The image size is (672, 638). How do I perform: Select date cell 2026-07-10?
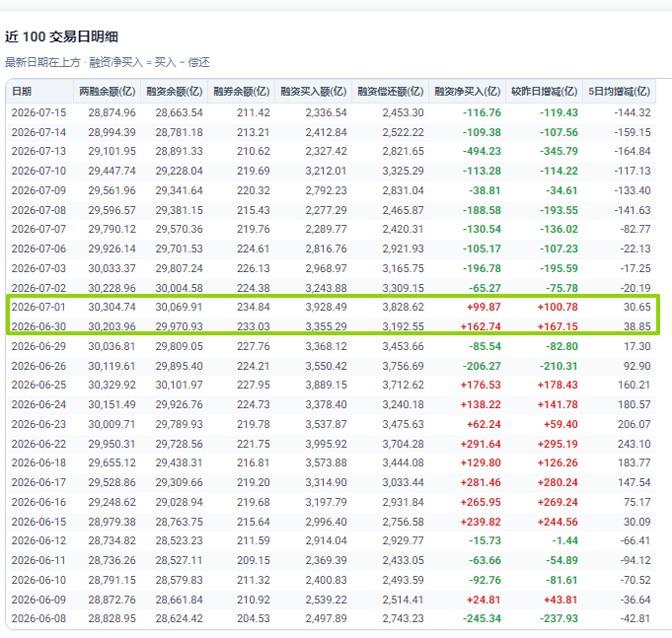[x=39, y=171]
